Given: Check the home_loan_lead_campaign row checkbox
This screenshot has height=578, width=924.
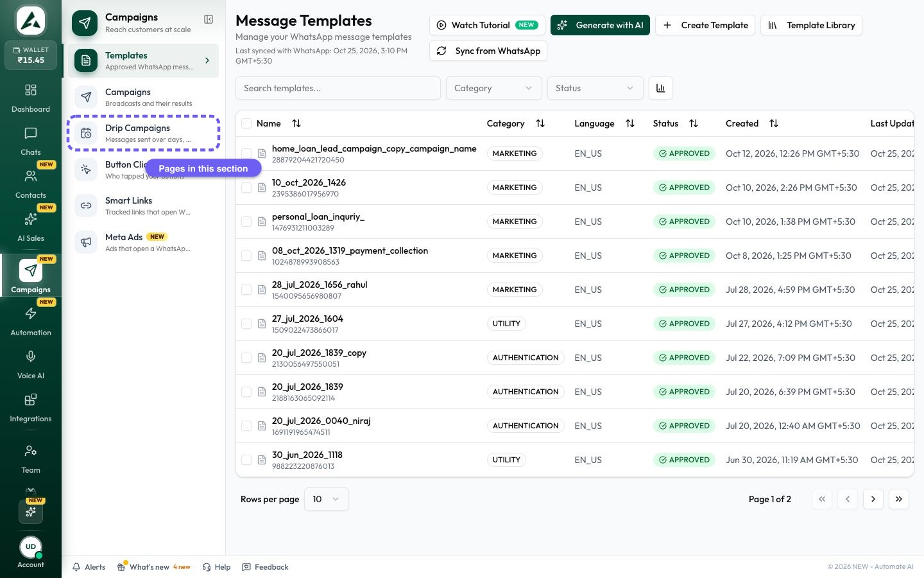Looking at the screenshot, I should point(246,153).
